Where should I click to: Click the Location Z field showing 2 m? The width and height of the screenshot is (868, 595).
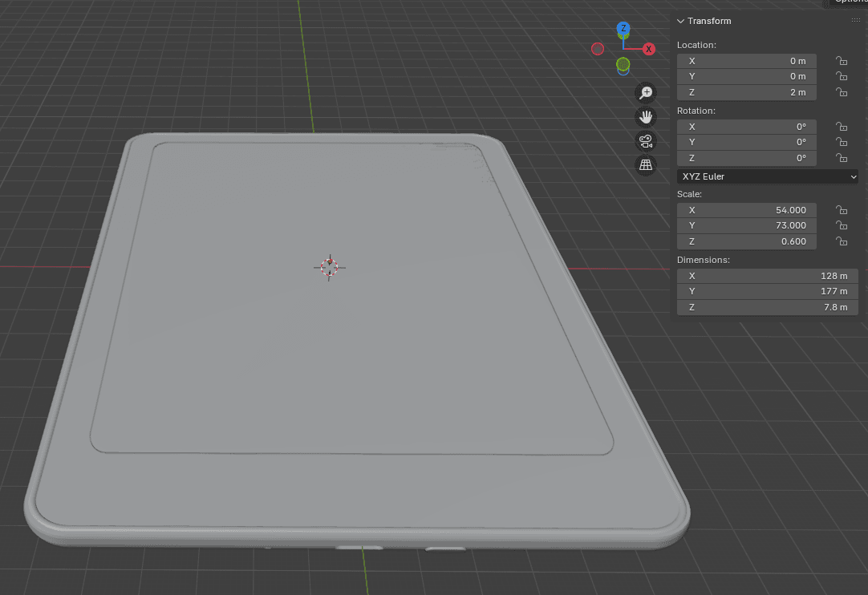point(747,92)
